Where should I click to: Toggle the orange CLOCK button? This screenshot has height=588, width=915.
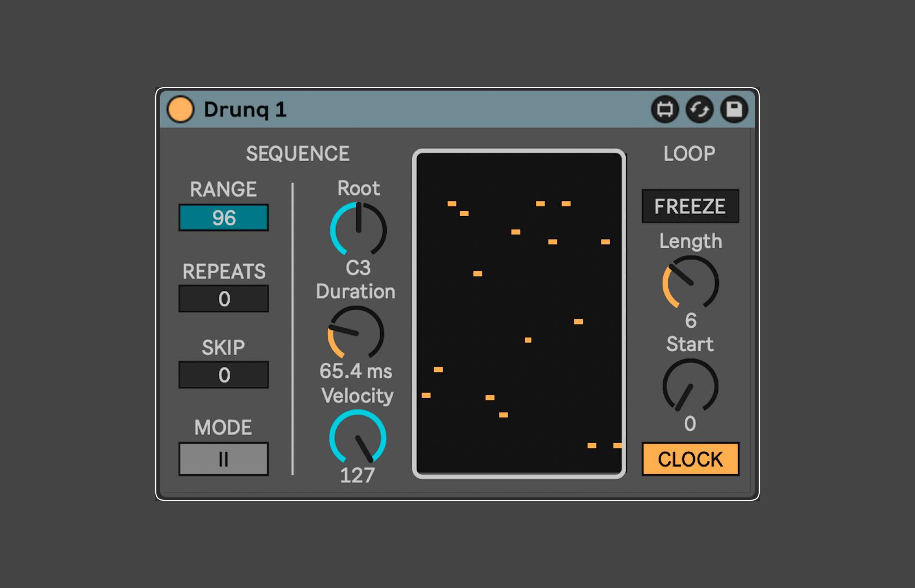point(690,459)
